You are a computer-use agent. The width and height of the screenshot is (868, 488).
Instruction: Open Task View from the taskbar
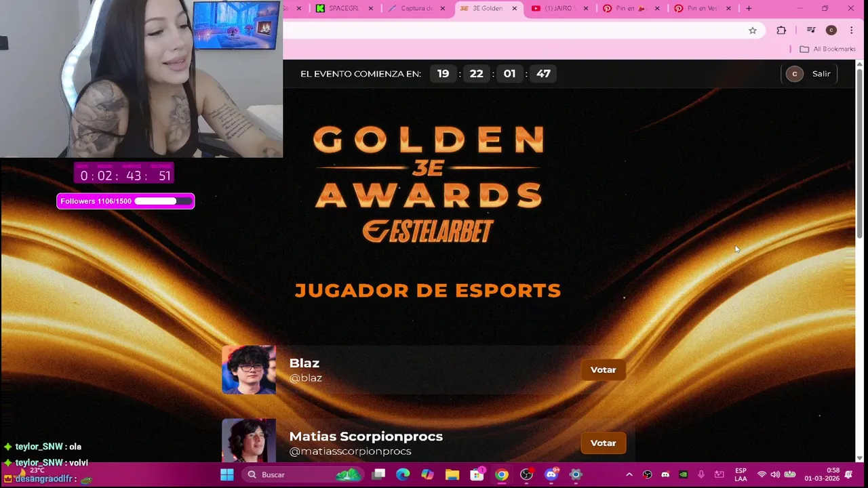click(x=378, y=474)
